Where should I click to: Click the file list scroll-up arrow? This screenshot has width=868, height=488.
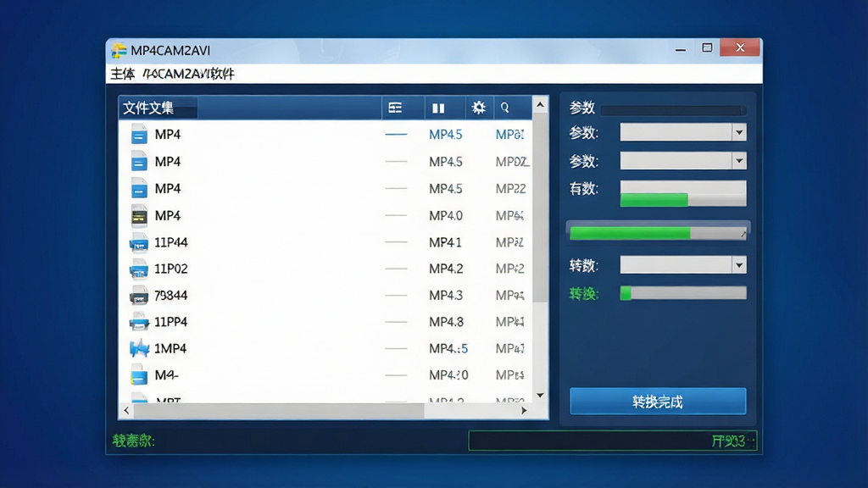(x=540, y=104)
